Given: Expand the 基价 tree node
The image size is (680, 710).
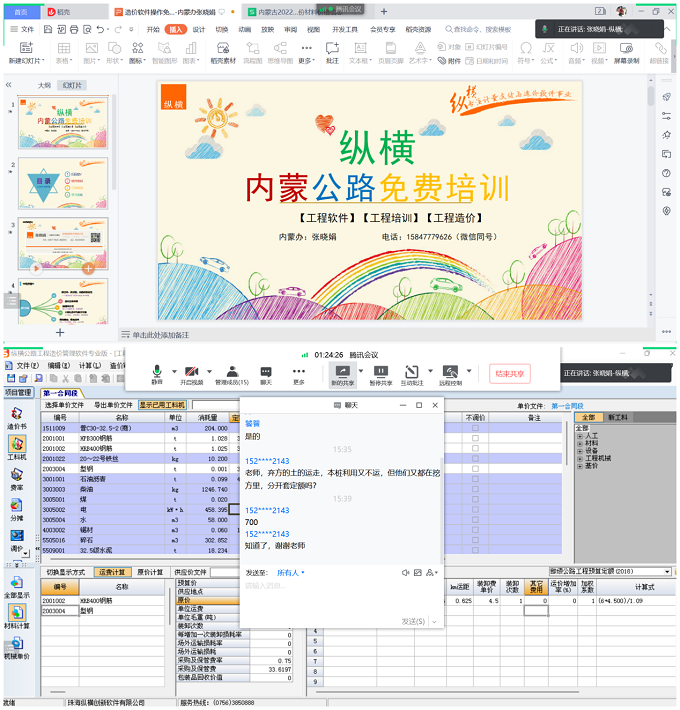Looking at the screenshot, I should (580, 465).
